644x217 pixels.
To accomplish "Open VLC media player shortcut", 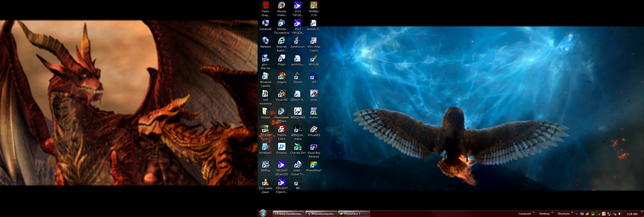I will pos(265,182).
